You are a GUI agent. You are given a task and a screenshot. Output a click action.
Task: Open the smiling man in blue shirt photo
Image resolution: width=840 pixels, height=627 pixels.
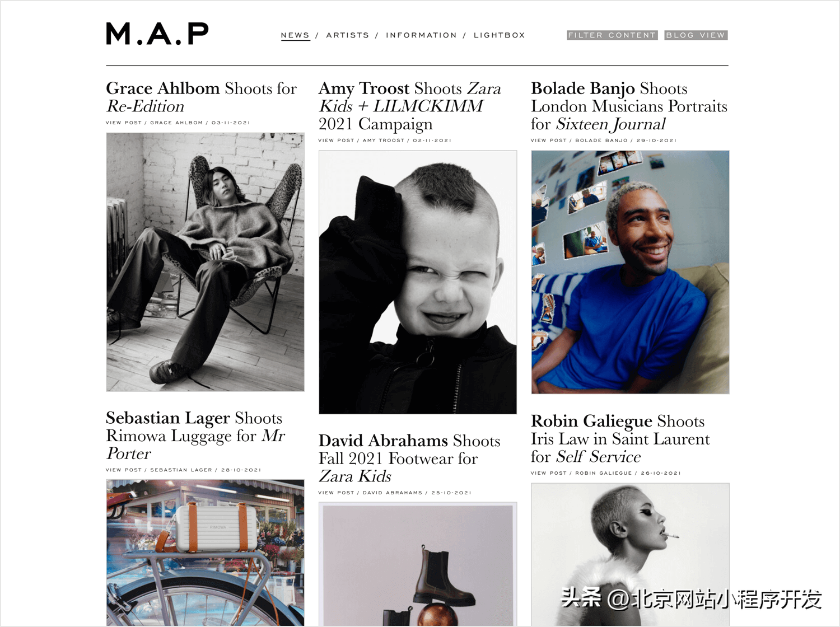[630, 272]
